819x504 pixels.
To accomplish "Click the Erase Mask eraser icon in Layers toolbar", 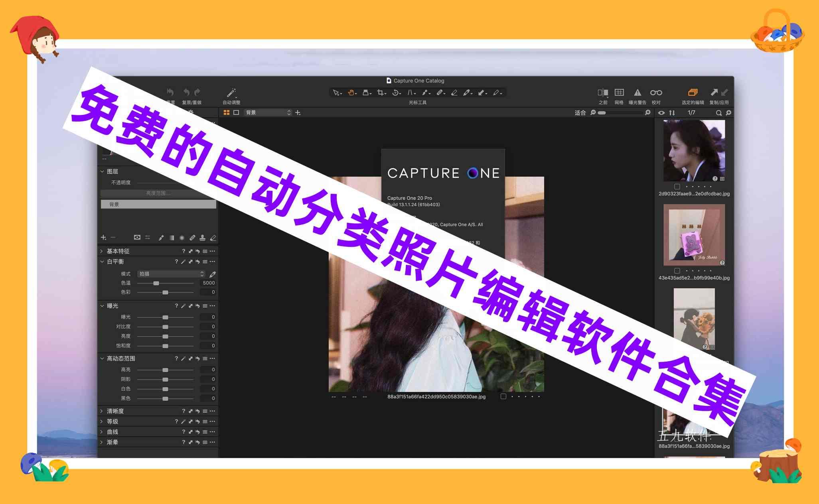I will pyautogui.click(x=214, y=238).
